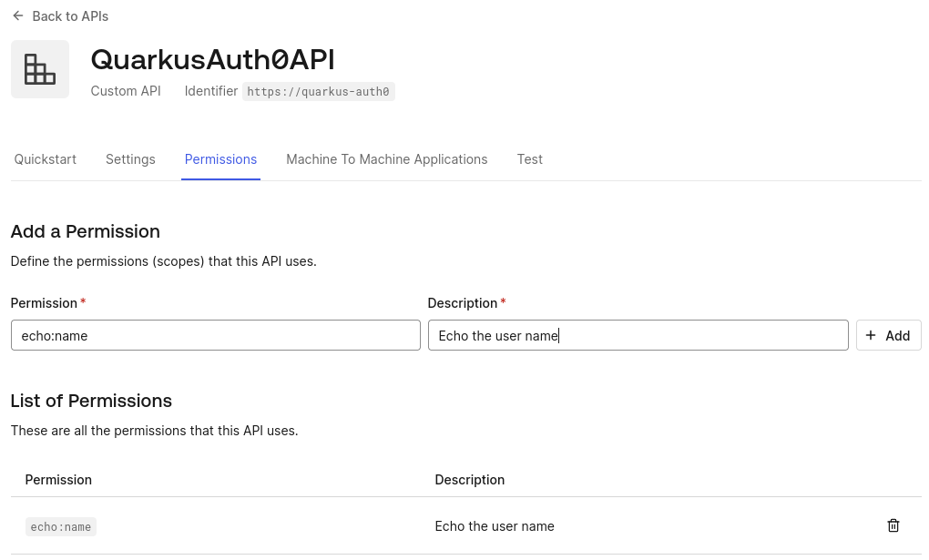The height and width of the screenshot is (560, 929).
Task: Delete the echo:name permission with trash icon
Action: coord(893,525)
